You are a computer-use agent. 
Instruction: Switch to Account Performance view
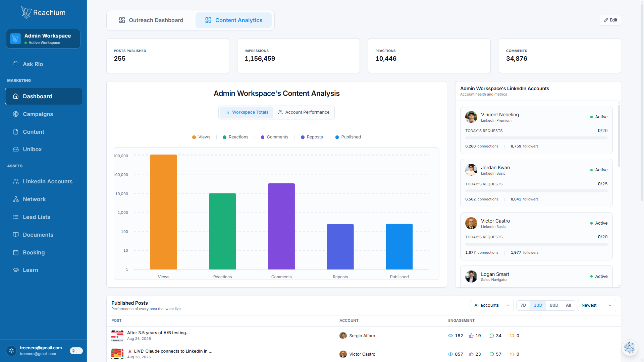tap(304, 112)
